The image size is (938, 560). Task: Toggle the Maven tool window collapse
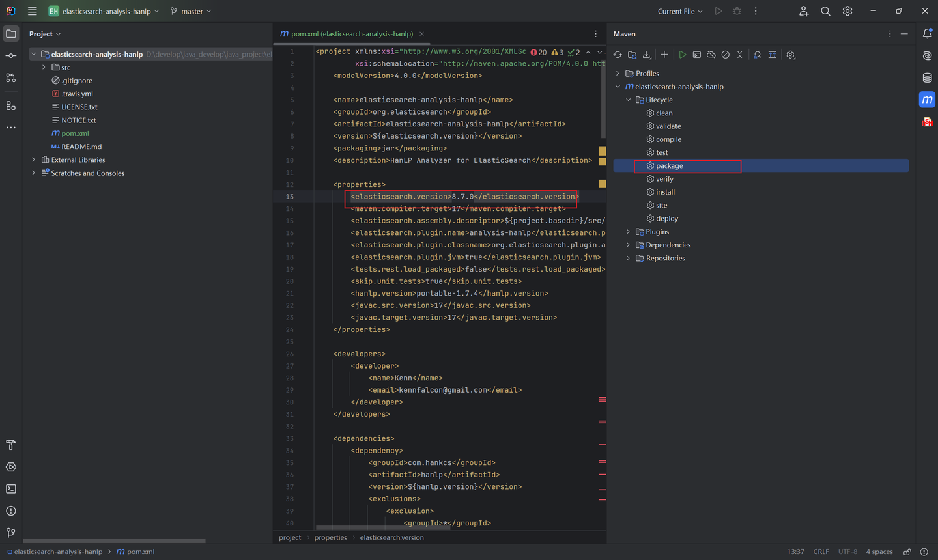click(905, 33)
